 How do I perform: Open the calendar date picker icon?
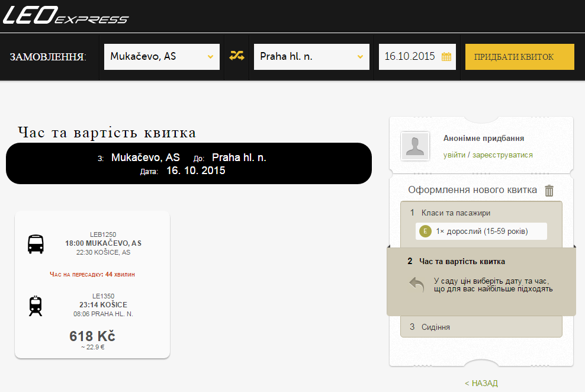[x=446, y=57]
